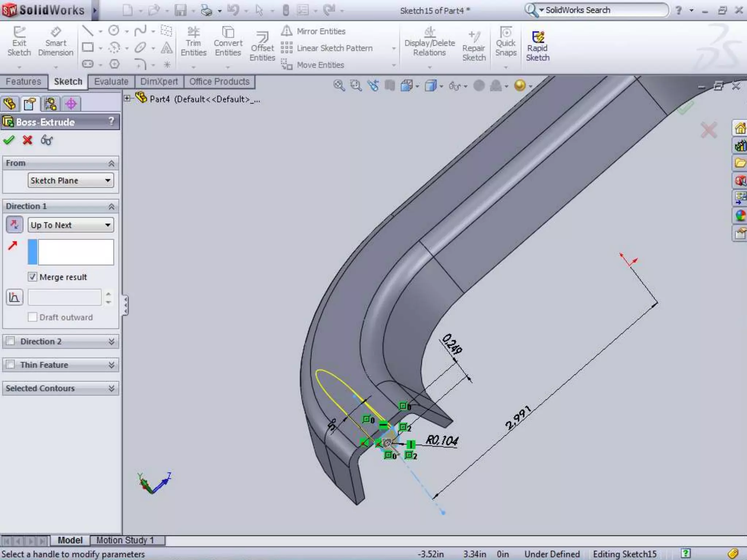This screenshot has height=560, width=747.
Task: Enable the Thin Feature checkbox
Action: pos(11,364)
